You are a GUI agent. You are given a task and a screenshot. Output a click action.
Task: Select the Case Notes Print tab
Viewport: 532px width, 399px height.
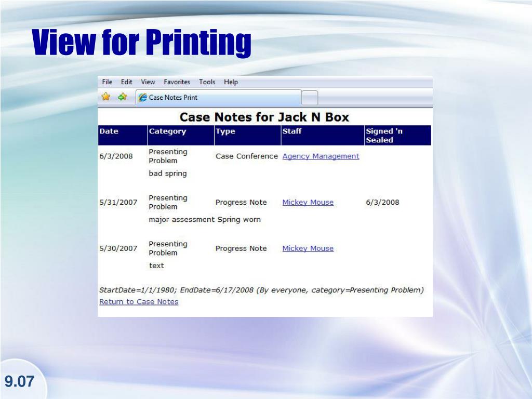coord(219,97)
